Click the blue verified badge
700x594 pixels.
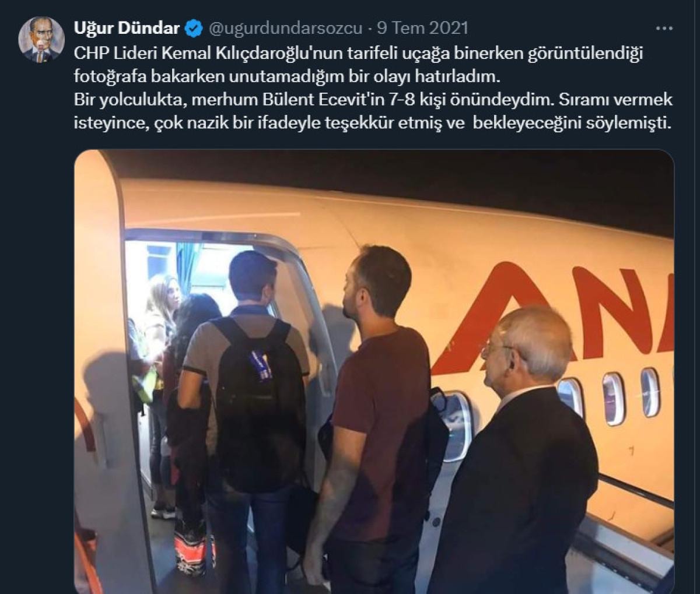click(x=194, y=27)
